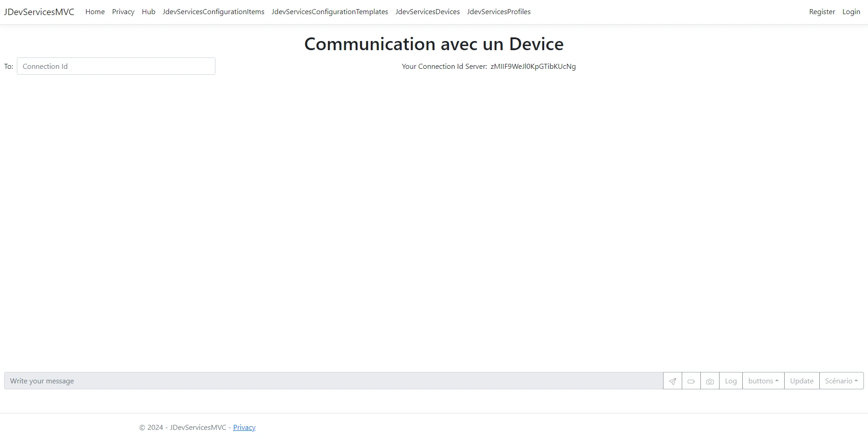The height and width of the screenshot is (439, 868).
Task: Open the Hub page
Action: coord(148,11)
